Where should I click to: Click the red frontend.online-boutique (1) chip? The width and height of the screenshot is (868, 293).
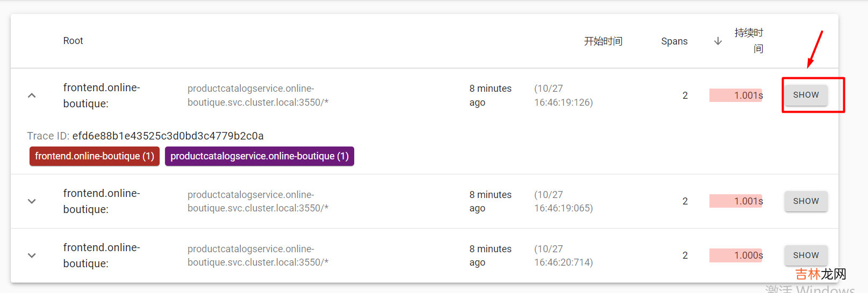[95, 156]
